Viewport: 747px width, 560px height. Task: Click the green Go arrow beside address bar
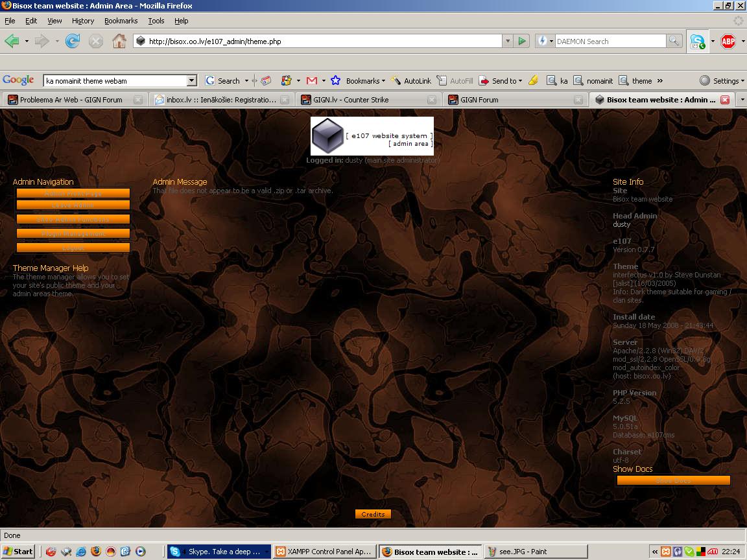[522, 41]
